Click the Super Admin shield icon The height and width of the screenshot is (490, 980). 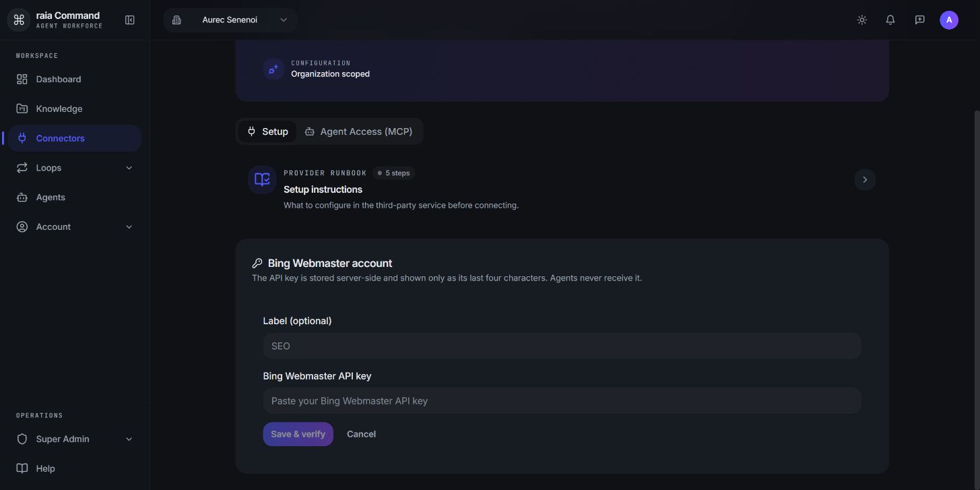point(22,439)
